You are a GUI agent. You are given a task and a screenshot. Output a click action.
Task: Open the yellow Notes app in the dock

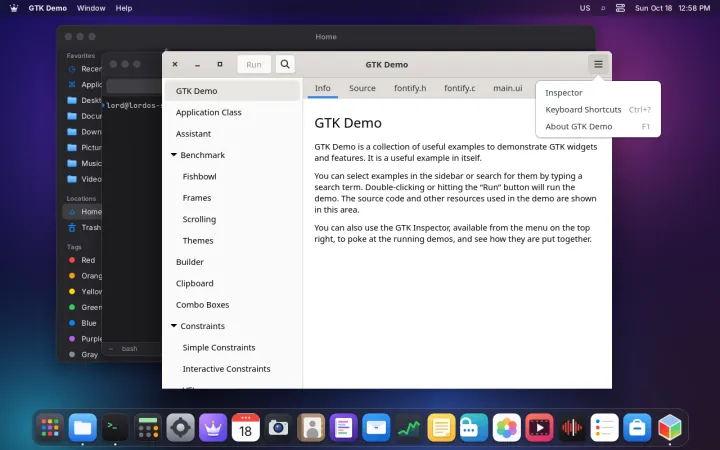tap(441, 428)
